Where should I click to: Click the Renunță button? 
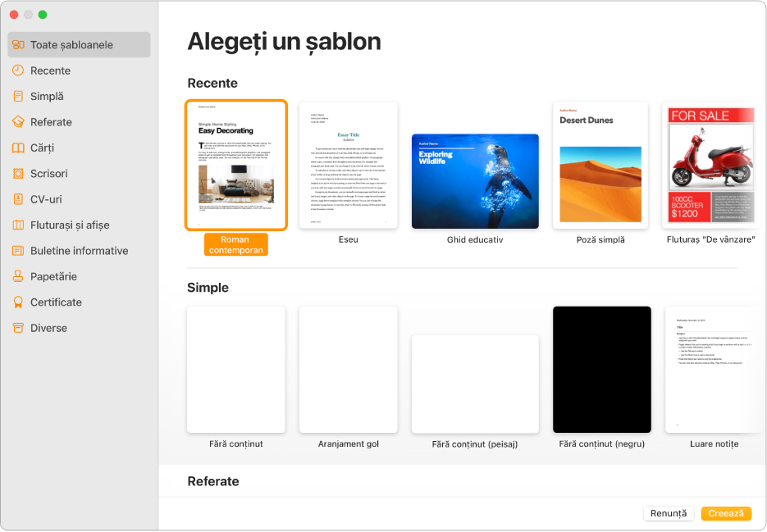(669, 513)
